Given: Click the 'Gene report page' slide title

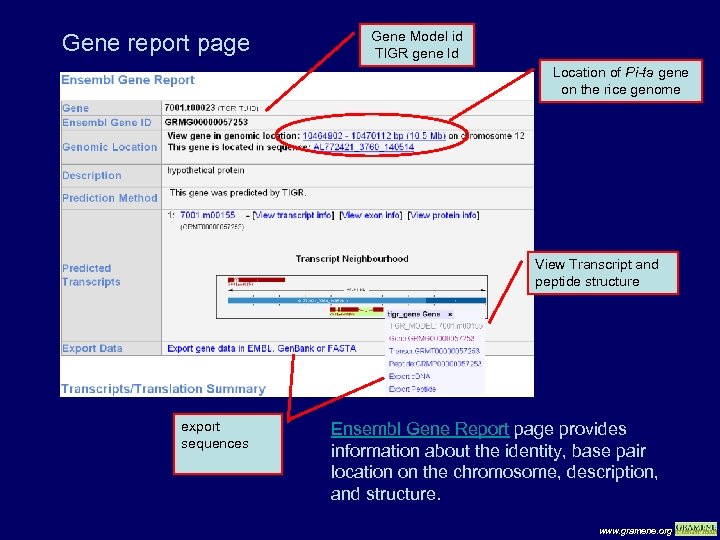Looking at the screenshot, I should coord(156,43).
